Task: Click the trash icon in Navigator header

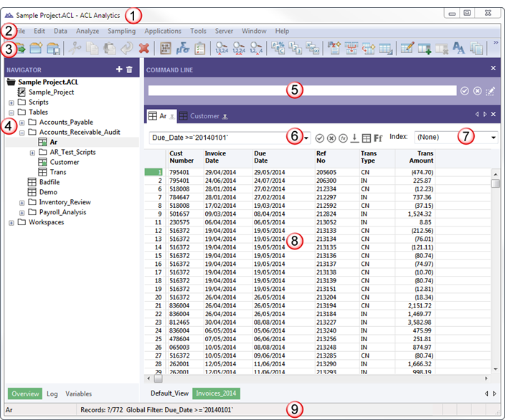Action: (x=130, y=69)
